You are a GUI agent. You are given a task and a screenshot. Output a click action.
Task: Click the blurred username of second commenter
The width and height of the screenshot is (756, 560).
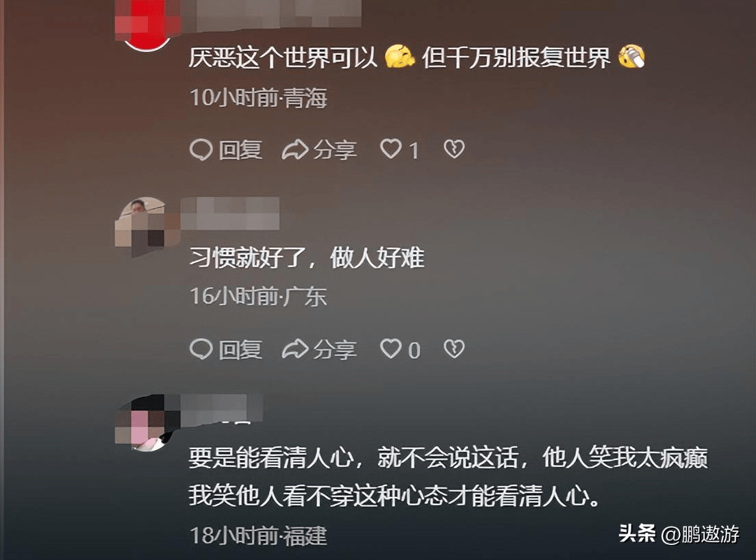(230, 213)
